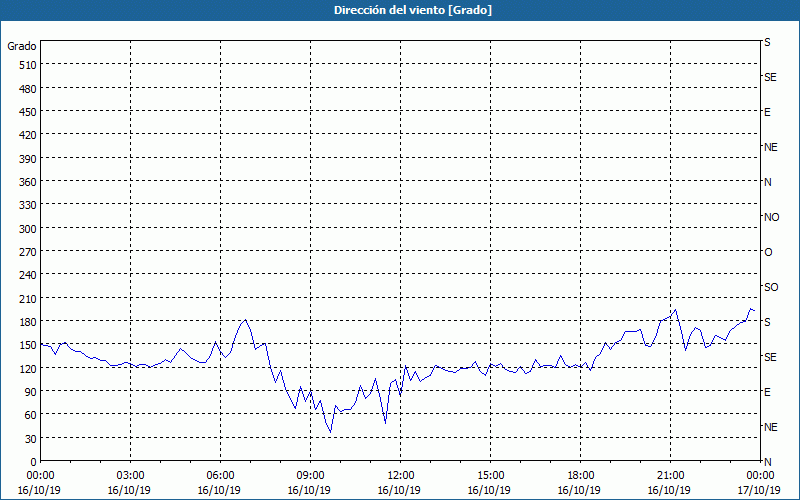800x500 pixels.
Task: Pick the 30 degree axis label
Action: coord(31,439)
